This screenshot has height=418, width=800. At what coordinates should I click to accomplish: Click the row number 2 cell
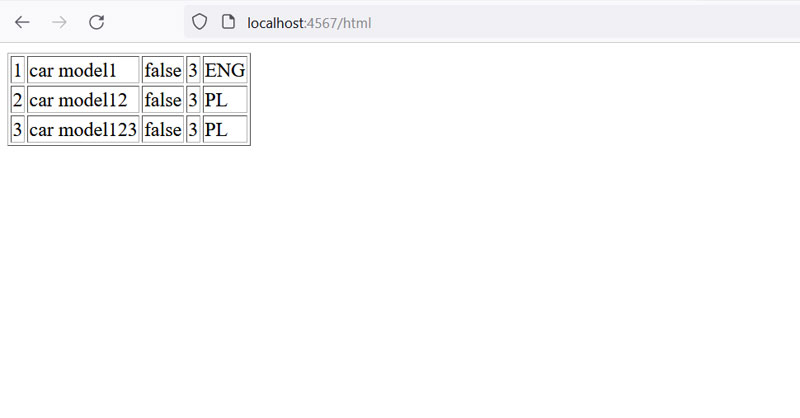[x=18, y=99]
